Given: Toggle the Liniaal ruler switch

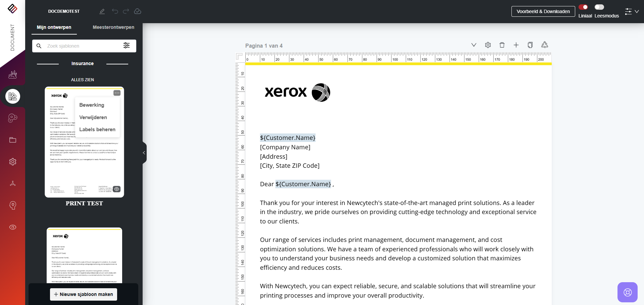Looking at the screenshot, I should coord(583,7).
